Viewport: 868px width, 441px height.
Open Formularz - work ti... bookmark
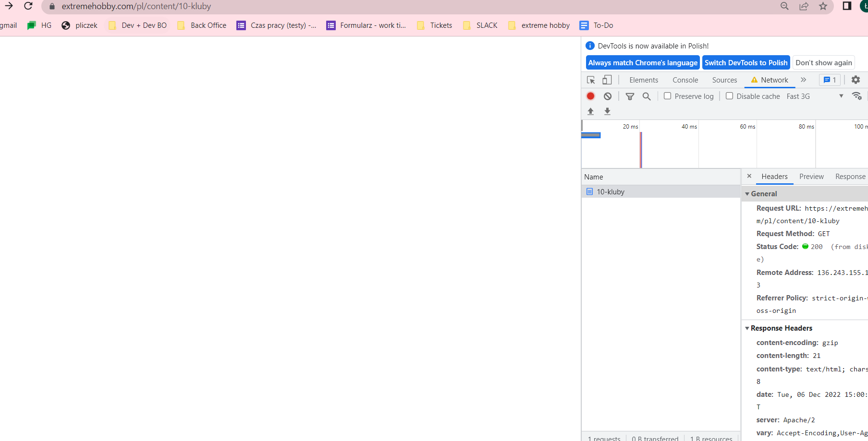(367, 25)
